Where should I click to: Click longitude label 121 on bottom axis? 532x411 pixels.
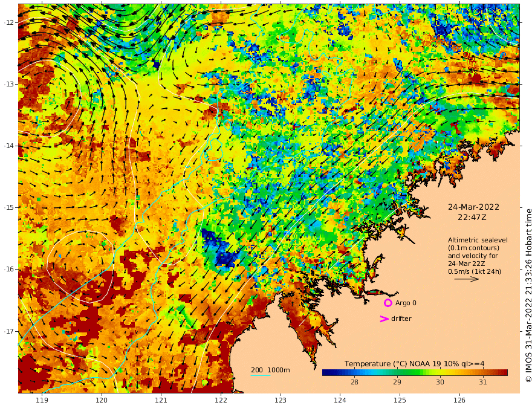161,401
